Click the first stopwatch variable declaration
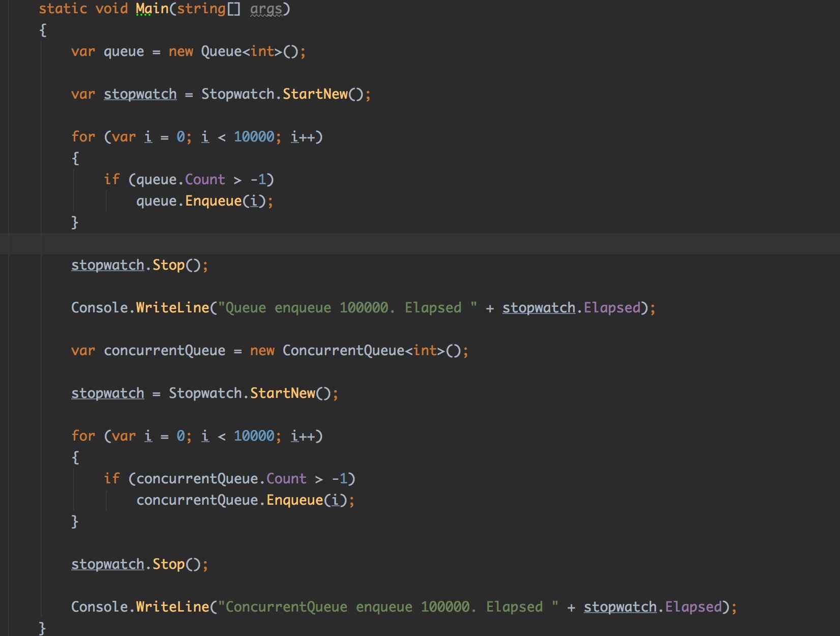The height and width of the screenshot is (636, 840). pyautogui.click(x=140, y=94)
